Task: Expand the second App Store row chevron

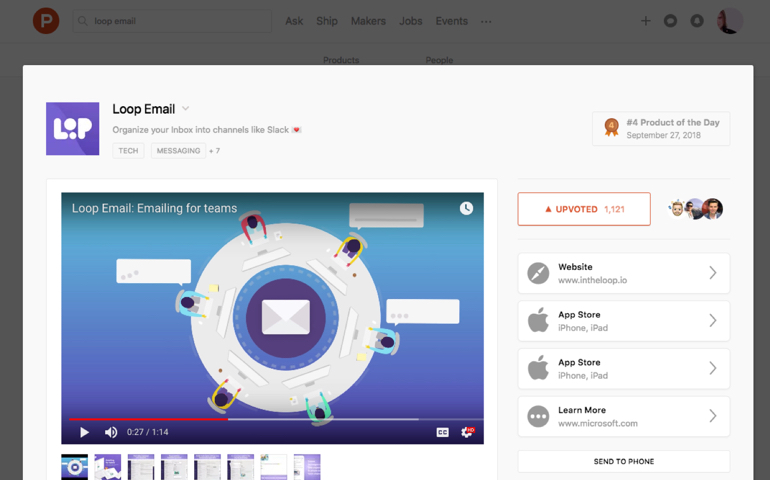Action: pyautogui.click(x=713, y=368)
